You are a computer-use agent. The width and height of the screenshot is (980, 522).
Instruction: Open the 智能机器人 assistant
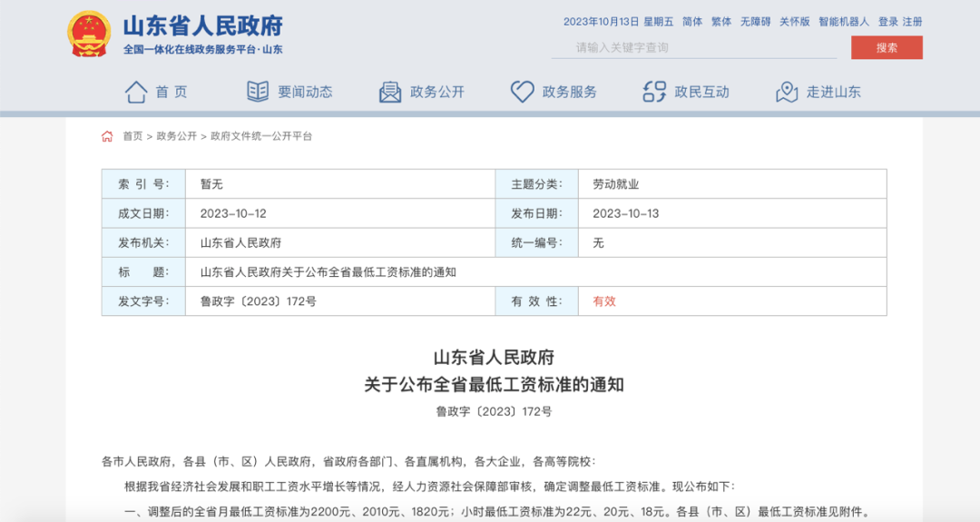coord(844,22)
